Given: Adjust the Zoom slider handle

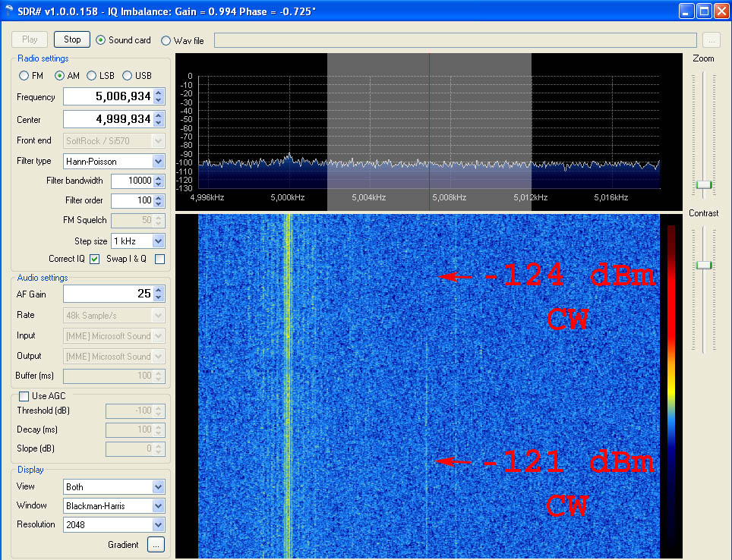Looking at the screenshot, I should pyautogui.click(x=703, y=184).
